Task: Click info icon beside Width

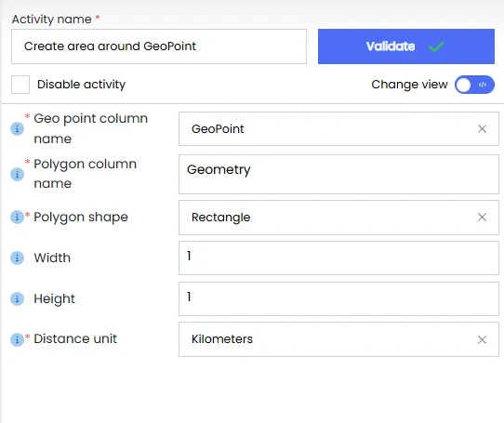Action: [17, 258]
